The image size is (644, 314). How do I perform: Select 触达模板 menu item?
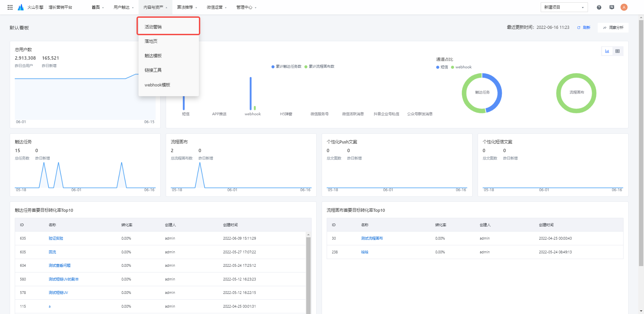point(168,56)
